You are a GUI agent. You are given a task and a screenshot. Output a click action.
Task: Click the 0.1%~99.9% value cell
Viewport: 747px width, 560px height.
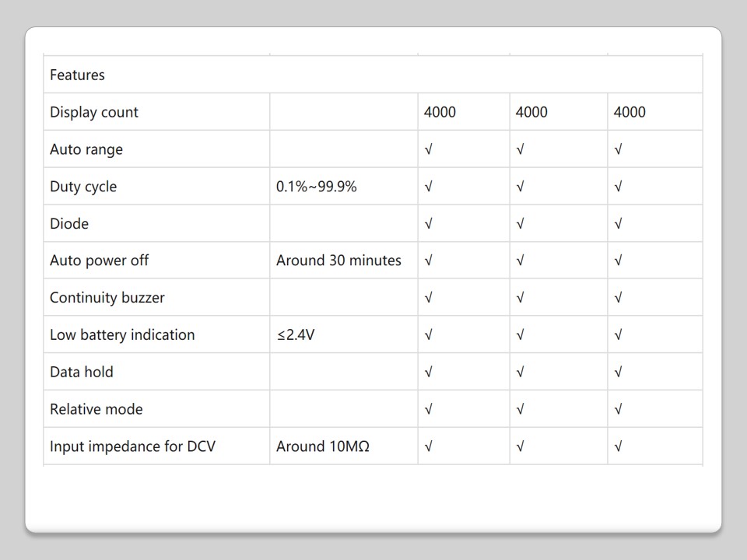coord(316,187)
